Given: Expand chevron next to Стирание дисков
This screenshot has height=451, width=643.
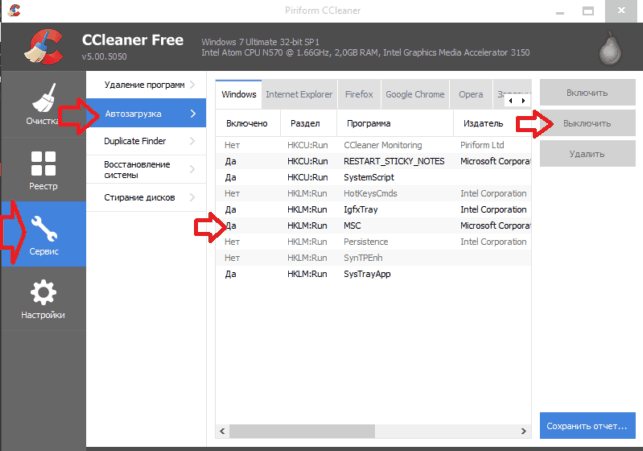Looking at the screenshot, I should point(192,197).
